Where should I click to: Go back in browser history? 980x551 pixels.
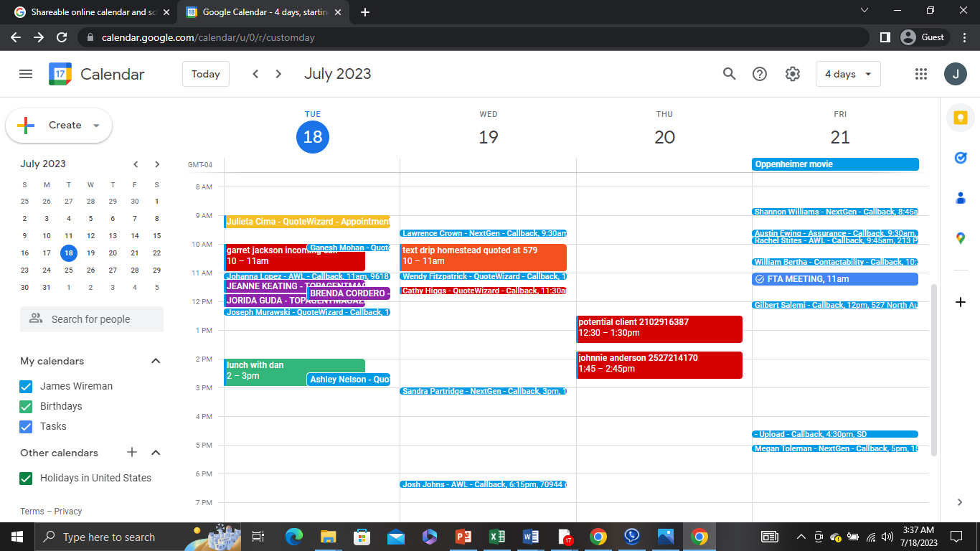[16, 37]
